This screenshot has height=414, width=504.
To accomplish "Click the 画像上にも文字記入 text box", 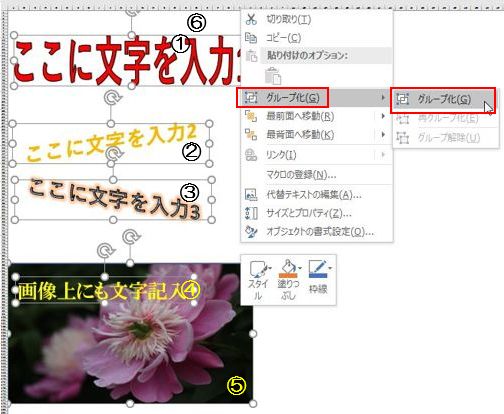I will point(104,290).
